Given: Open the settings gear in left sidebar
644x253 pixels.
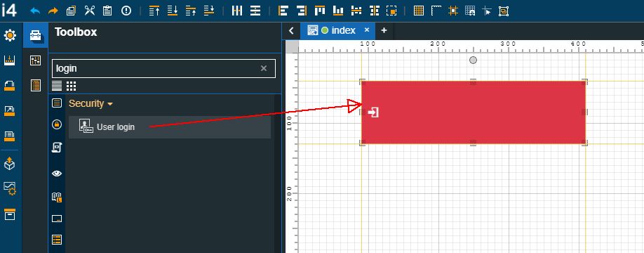Looking at the screenshot, I should pos(10,35).
